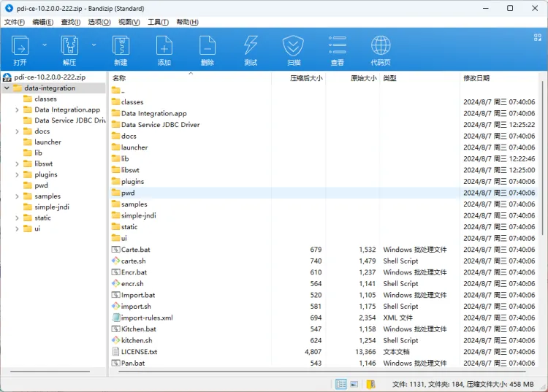Select the samples folder row in list
Screen dimensions: 548x392
point(324,204)
